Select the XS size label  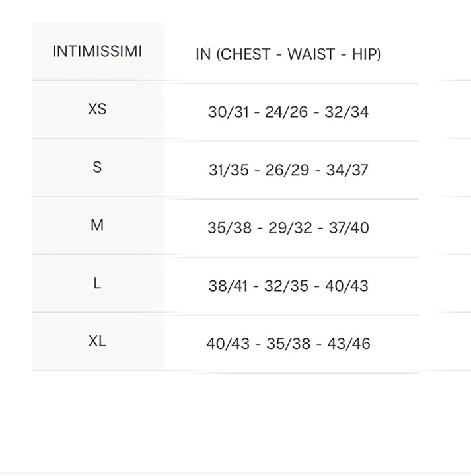tap(97, 109)
